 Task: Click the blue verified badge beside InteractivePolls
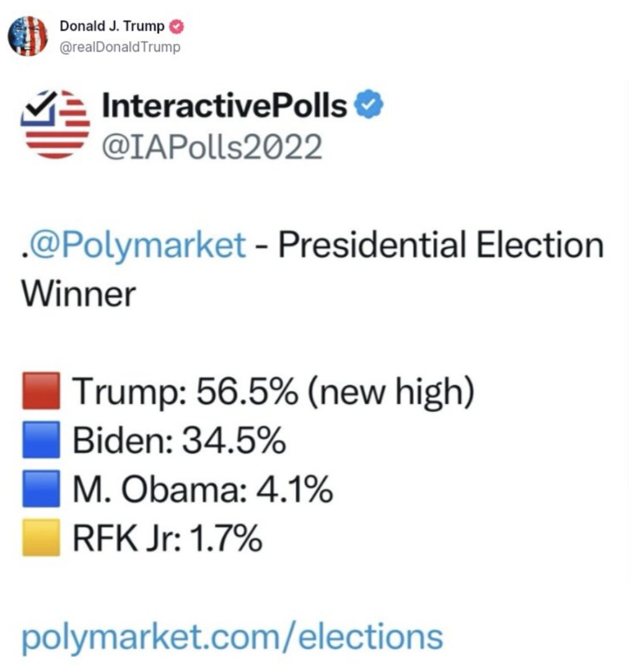tap(368, 104)
